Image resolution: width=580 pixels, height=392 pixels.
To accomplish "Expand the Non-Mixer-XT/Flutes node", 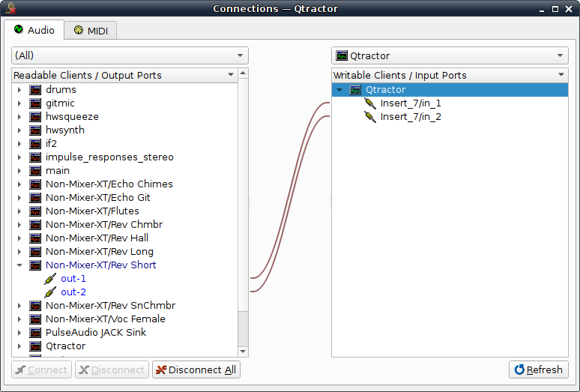I will pos(19,211).
